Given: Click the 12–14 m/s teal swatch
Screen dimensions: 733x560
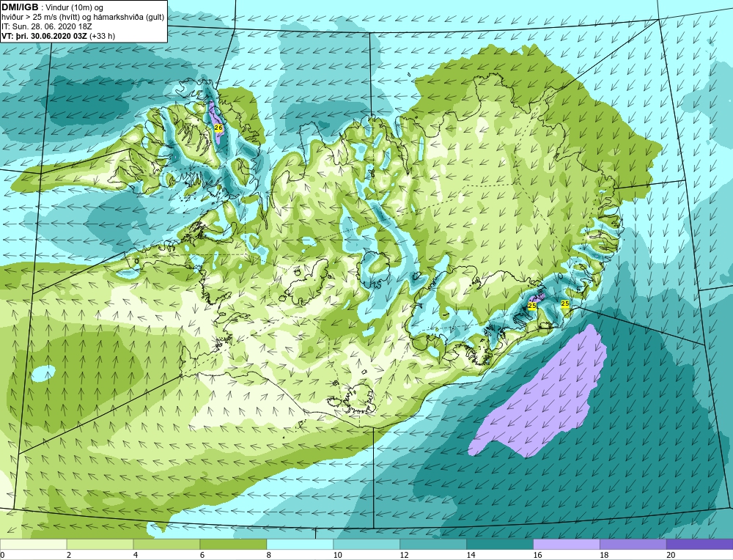Looking at the screenshot, I should (433, 544).
